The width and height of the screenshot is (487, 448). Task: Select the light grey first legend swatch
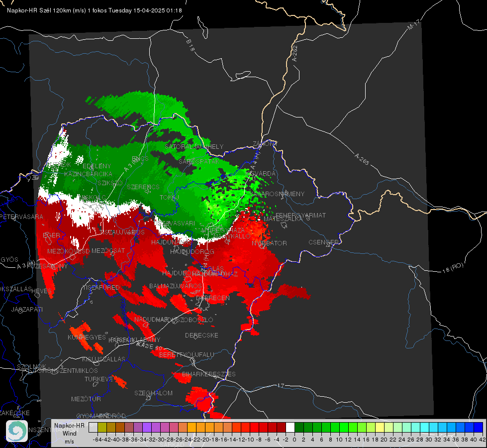click(93, 428)
